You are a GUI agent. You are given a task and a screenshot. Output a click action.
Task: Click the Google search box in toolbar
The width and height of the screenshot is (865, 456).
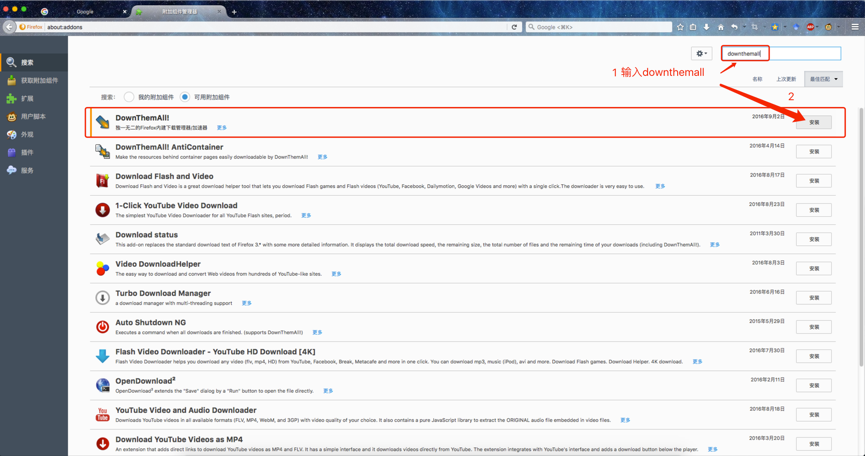pyautogui.click(x=599, y=26)
